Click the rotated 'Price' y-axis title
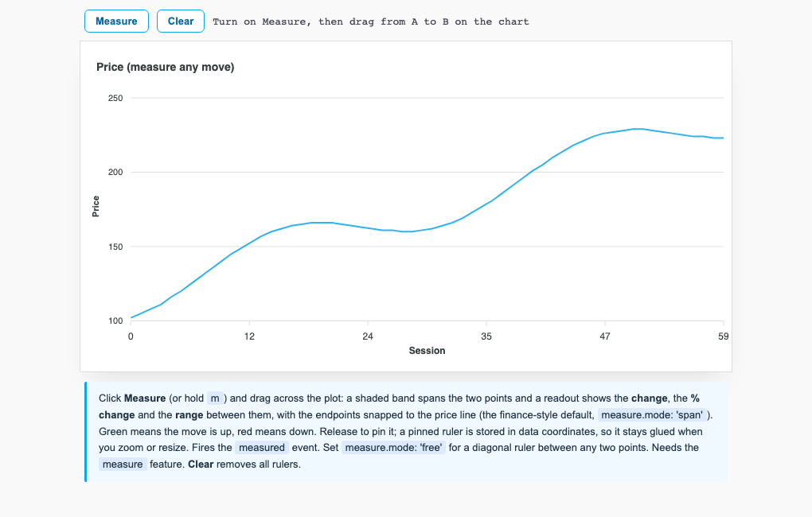812x517 pixels. [96, 206]
